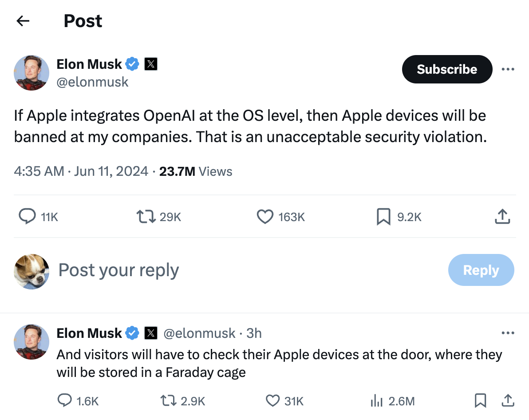Screen dimensions: 529x420
Task: Repost the main post with 29K reposts
Action: tap(146, 217)
